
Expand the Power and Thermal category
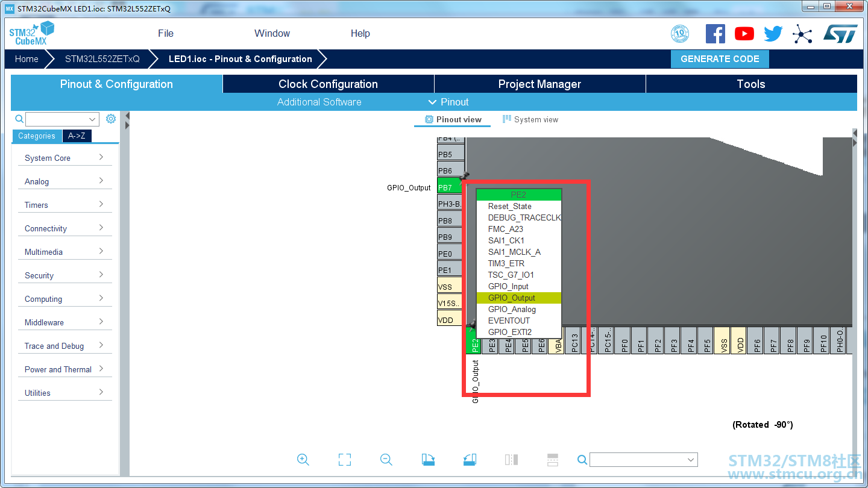pyautogui.click(x=65, y=369)
